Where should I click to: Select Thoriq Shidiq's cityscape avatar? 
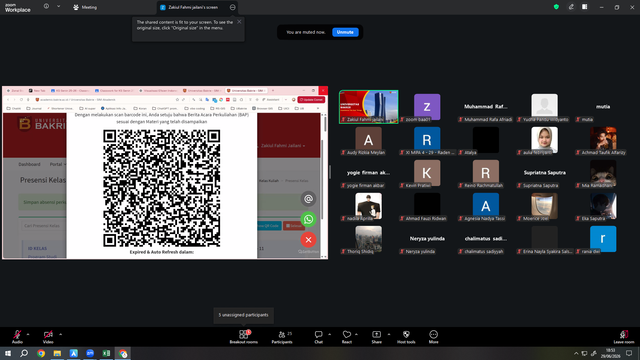[x=368, y=239]
